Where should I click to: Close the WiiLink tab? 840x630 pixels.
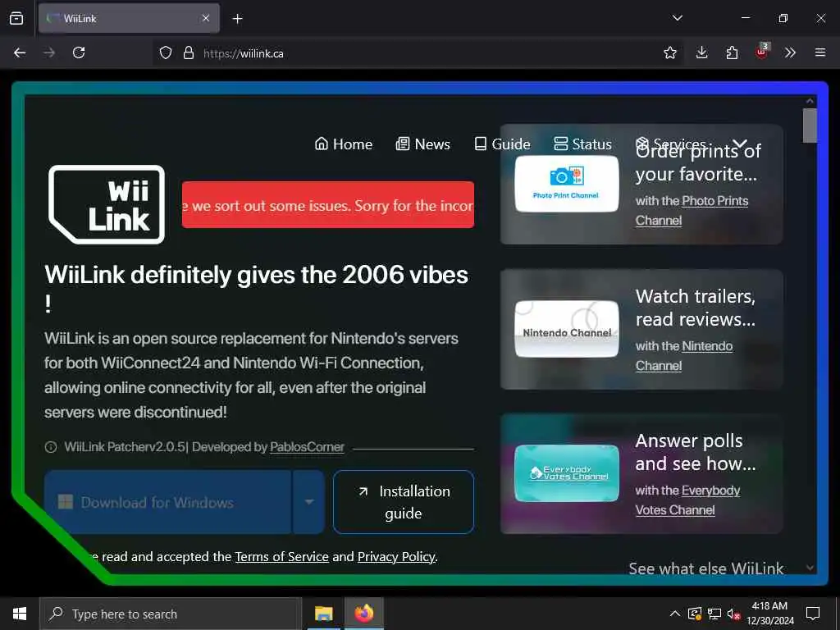click(206, 18)
